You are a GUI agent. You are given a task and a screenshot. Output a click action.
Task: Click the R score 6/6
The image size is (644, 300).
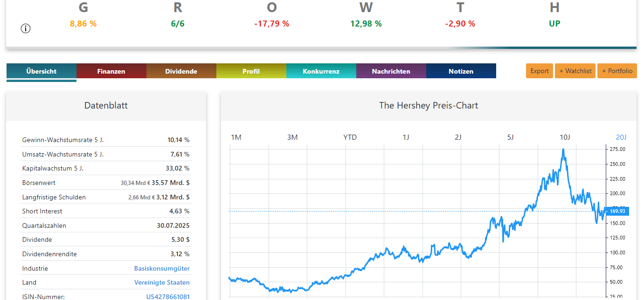point(178,23)
